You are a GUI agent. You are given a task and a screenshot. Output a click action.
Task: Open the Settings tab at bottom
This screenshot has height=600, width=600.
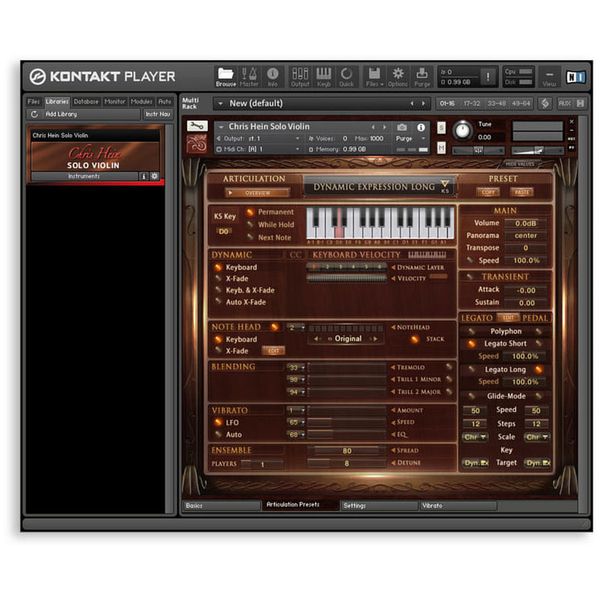click(x=355, y=505)
